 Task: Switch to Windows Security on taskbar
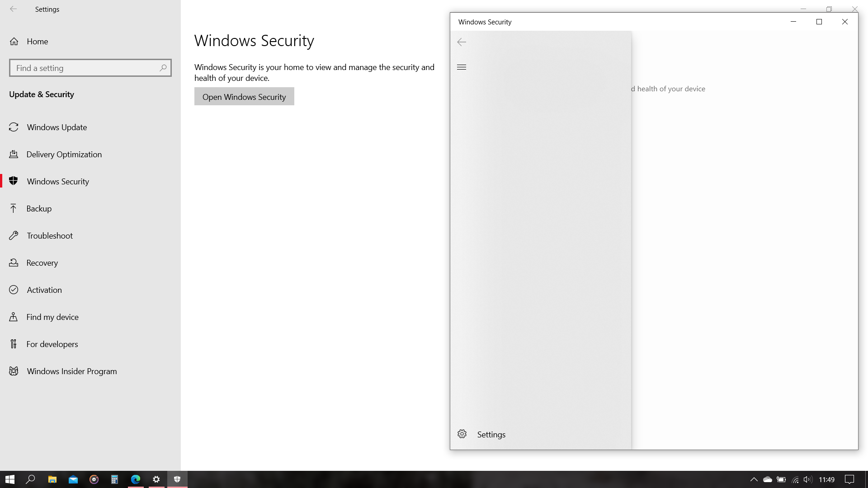[177, 479]
